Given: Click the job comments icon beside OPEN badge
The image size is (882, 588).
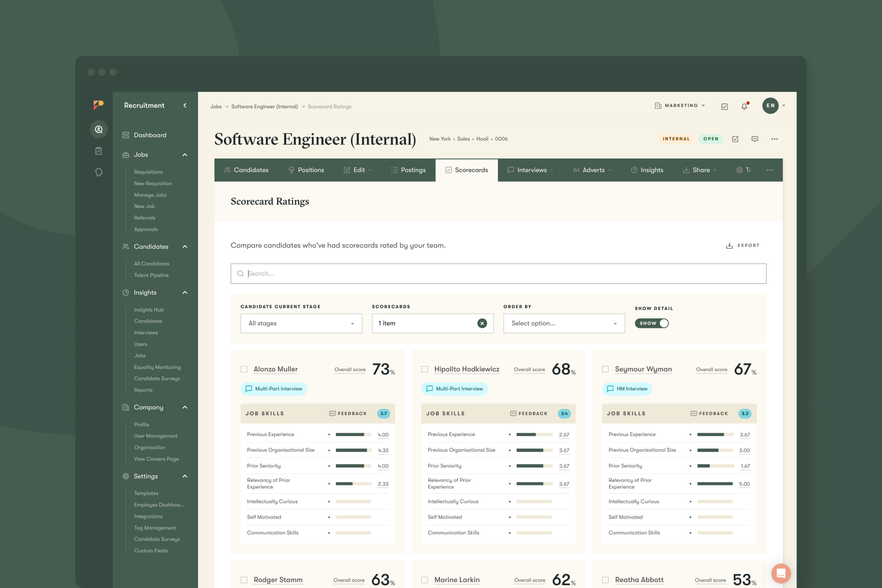Looking at the screenshot, I should tap(755, 139).
